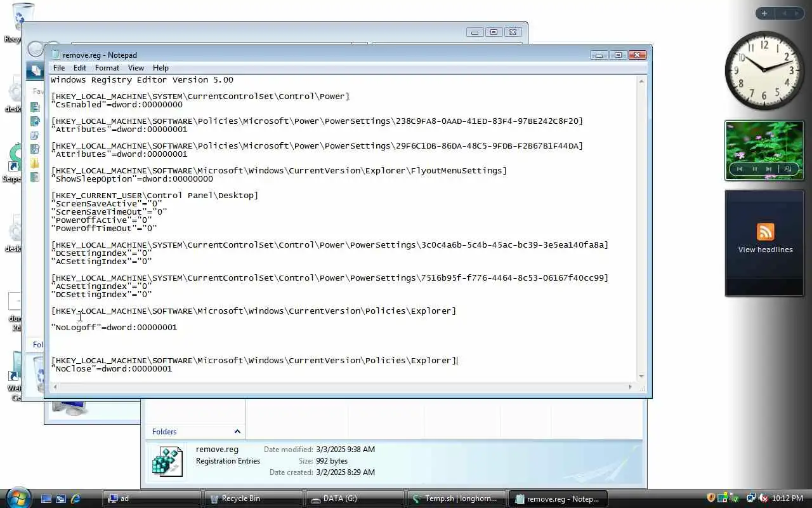Switch to the 'ad' taskbar window
812x508 pixels.
coord(152,498)
